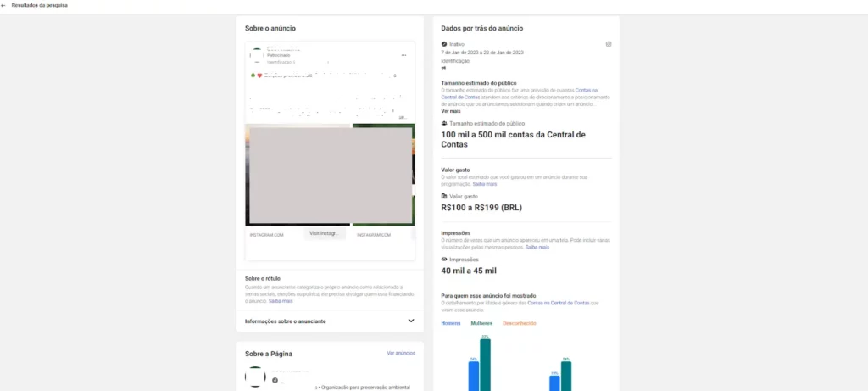868x391 pixels.
Task: Click the tall green 33% chart bar
Action: coord(485,365)
